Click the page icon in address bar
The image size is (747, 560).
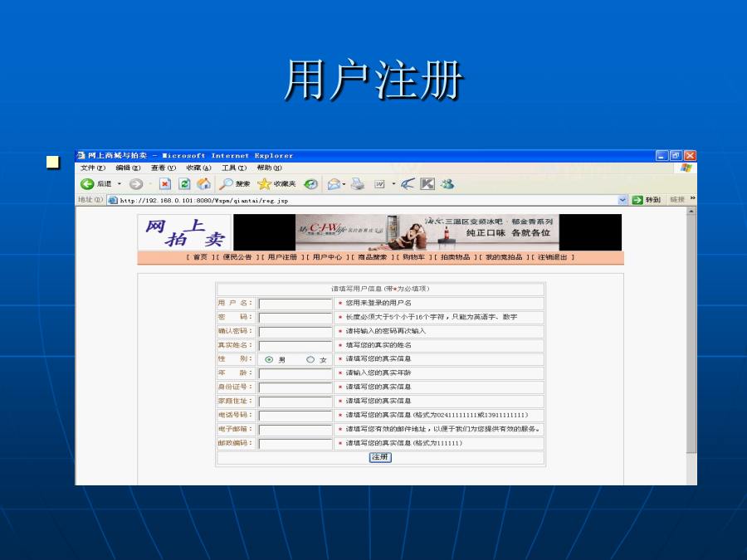tap(113, 200)
